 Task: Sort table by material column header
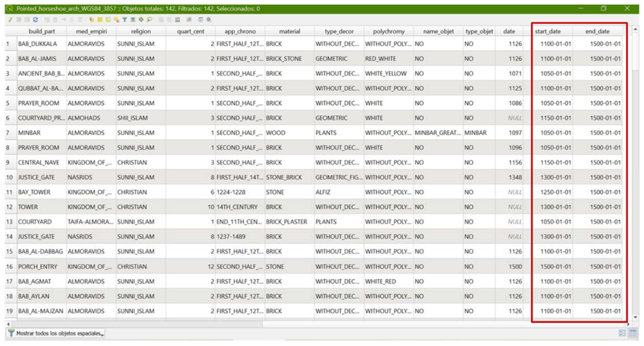[289, 32]
